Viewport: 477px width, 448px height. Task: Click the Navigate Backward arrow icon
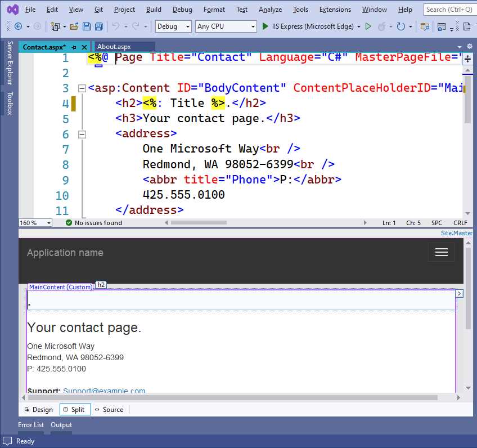19,26
